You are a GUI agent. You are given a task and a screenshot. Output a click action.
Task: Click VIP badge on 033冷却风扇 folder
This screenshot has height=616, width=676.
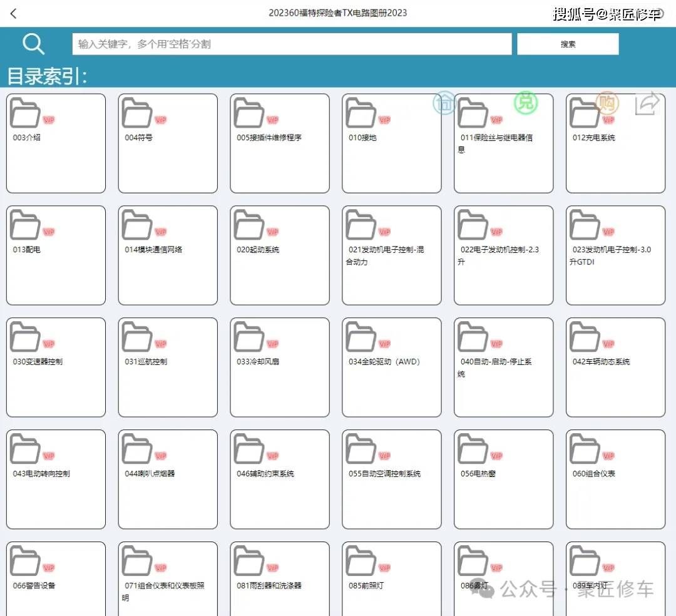273,344
